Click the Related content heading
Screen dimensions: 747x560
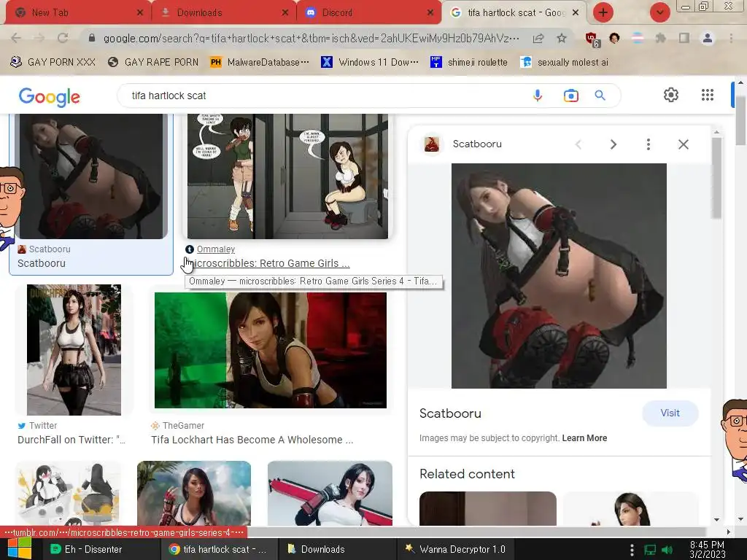point(467,474)
